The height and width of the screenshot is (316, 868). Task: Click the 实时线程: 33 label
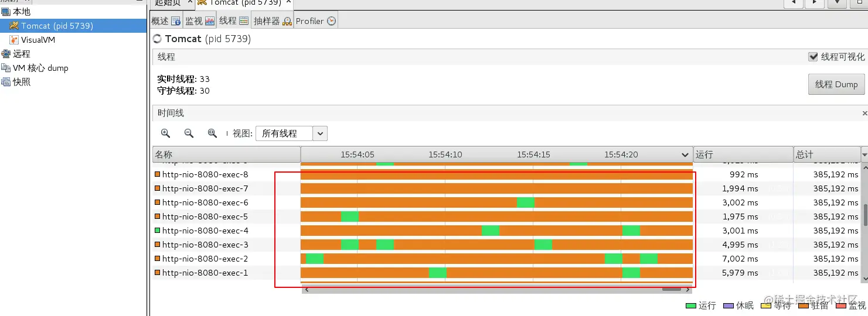point(183,79)
